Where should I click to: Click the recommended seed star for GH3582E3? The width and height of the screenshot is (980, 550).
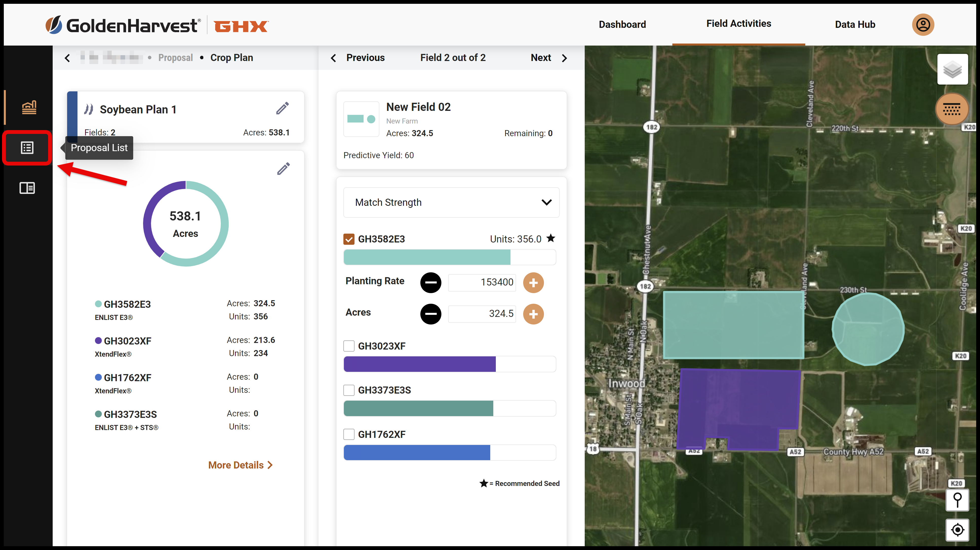(x=551, y=238)
